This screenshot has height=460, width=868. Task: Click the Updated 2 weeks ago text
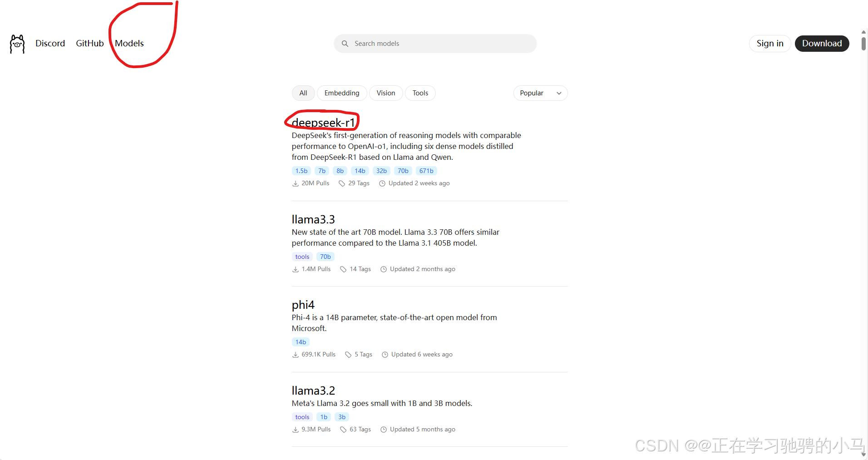[x=419, y=183]
